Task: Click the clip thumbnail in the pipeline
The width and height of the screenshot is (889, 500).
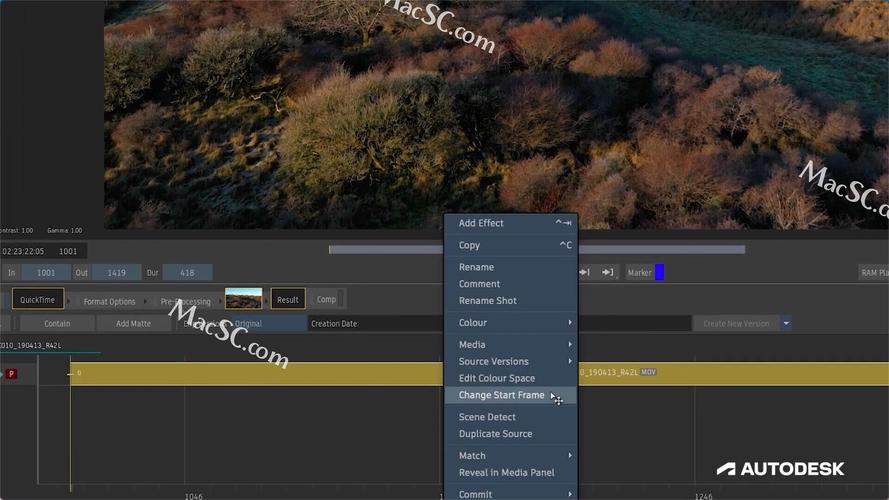Action: tap(244, 299)
